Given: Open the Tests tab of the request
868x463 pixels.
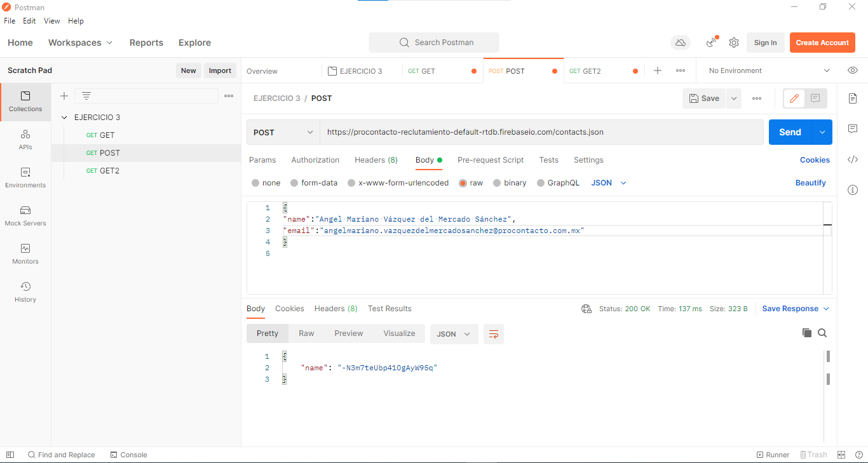Looking at the screenshot, I should point(548,160).
